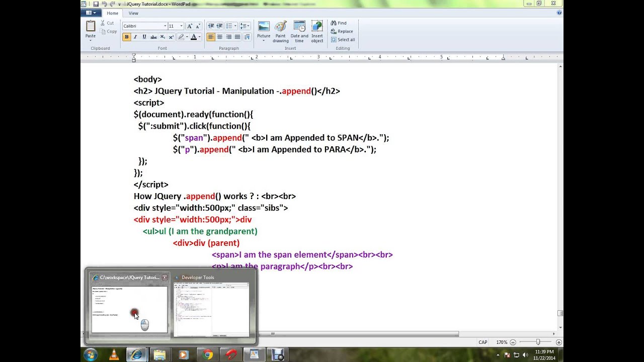644x362 pixels.
Task: Open Replace in Editing group
Action: (342, 31)
